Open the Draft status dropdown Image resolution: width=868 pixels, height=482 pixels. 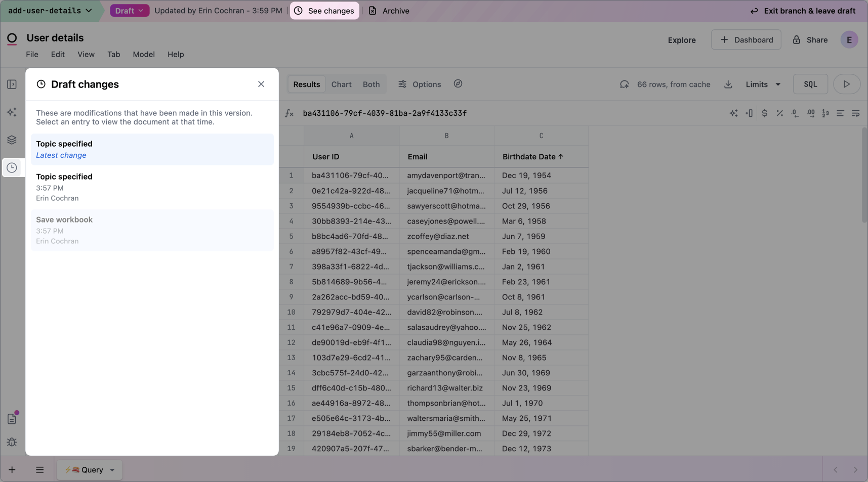[130, 11]
